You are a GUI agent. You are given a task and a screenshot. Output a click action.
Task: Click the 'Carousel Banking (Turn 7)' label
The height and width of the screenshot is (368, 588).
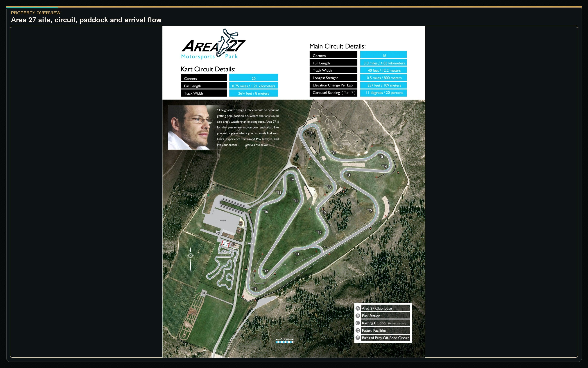click(334, 93)
